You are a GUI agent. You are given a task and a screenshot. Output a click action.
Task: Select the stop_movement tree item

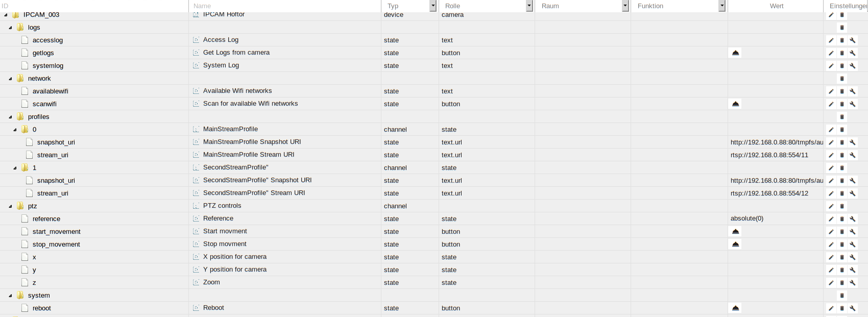(x=56, y=245)
